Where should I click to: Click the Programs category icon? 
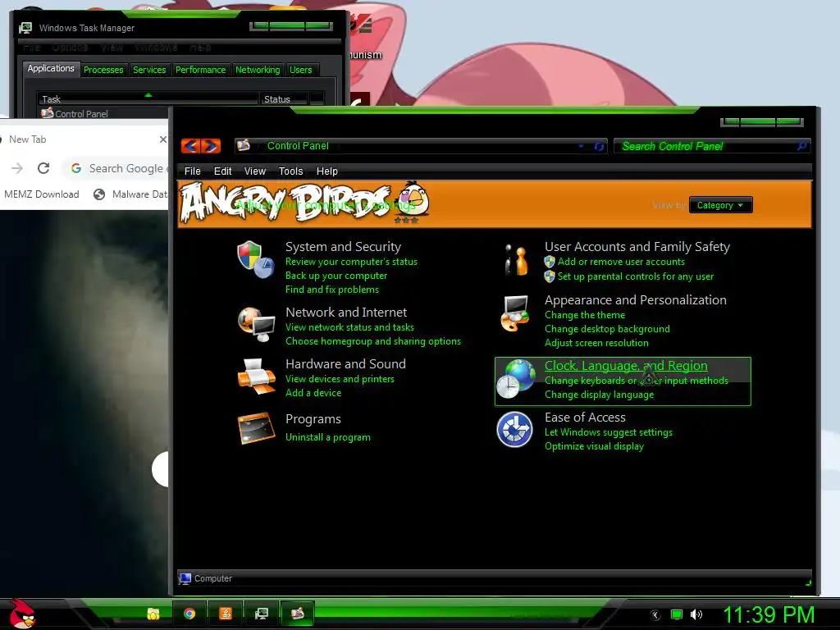coord(256,427)
